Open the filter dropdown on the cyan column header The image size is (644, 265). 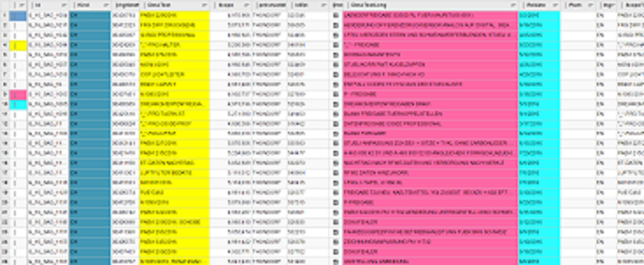click(555, 5)
